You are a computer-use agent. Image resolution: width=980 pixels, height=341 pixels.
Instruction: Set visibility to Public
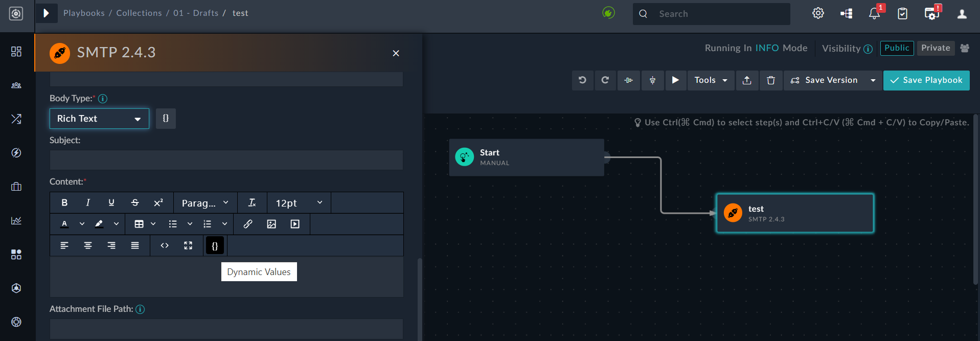897,48
